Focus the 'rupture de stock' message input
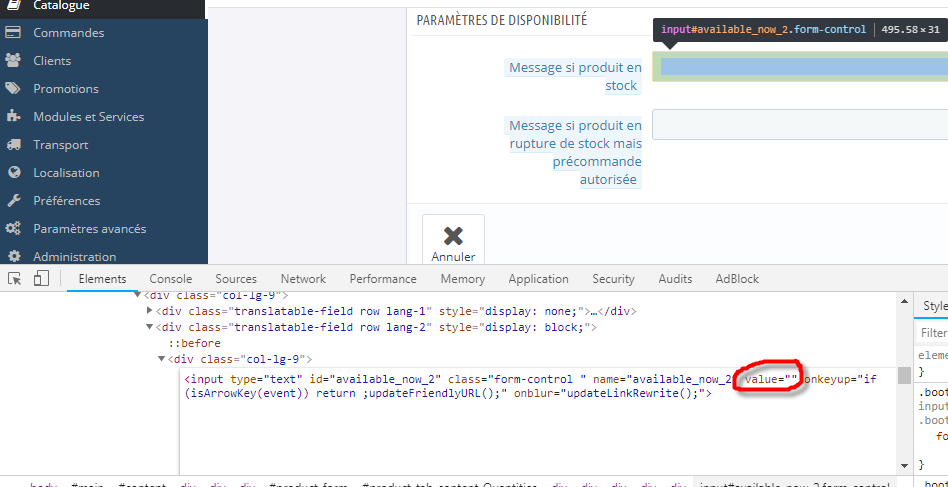This screenshot has height=487, width=948. coord(800,124)
